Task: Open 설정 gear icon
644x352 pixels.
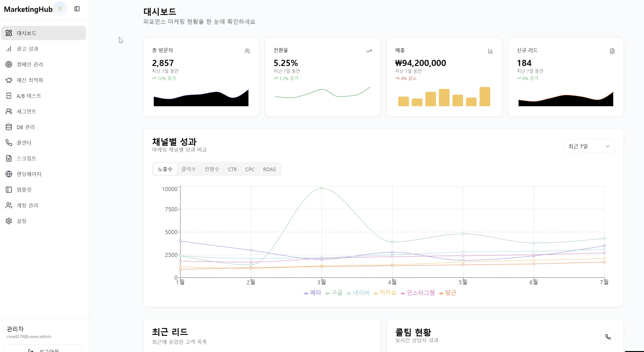Action: [x=9, y=221]
